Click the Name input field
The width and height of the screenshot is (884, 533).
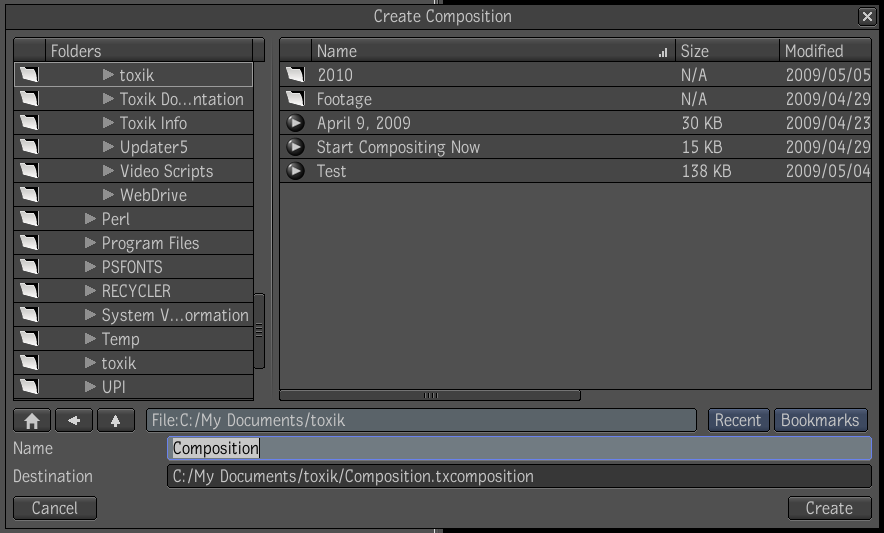(519, 448)
